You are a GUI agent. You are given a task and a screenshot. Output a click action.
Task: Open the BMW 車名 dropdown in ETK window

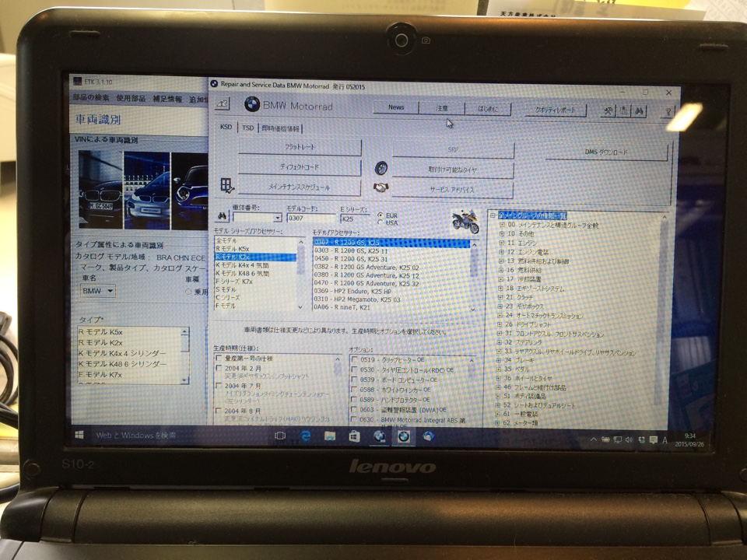[x=110, y=290]
